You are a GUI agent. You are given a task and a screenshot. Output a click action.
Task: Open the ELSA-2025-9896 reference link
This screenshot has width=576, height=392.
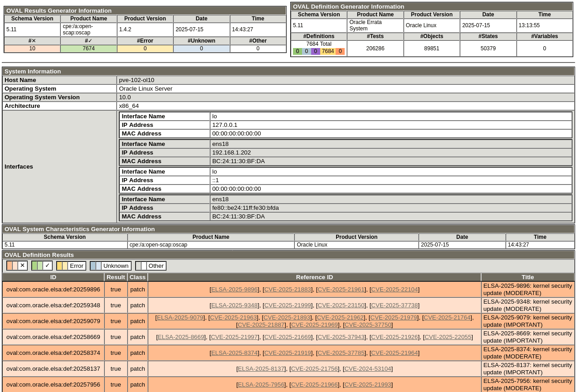click(234, 290)
